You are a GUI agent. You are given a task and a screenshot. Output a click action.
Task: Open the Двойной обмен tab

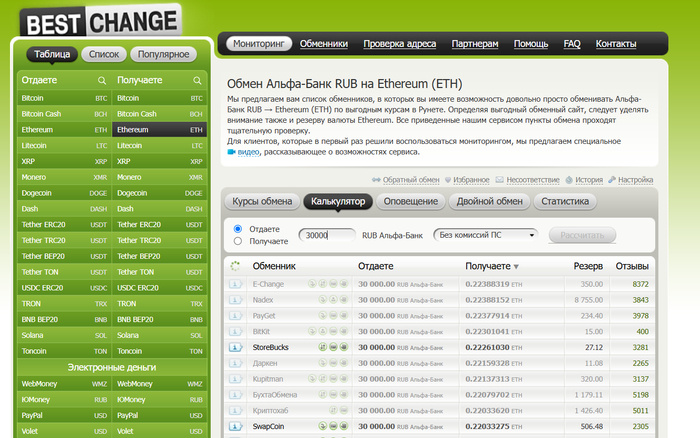click(489, 201)
